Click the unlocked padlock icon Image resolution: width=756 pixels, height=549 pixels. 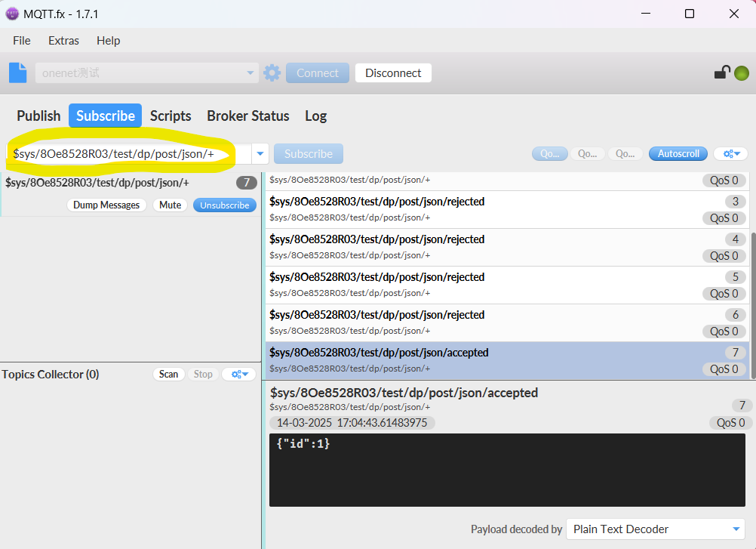pos(722,72)
